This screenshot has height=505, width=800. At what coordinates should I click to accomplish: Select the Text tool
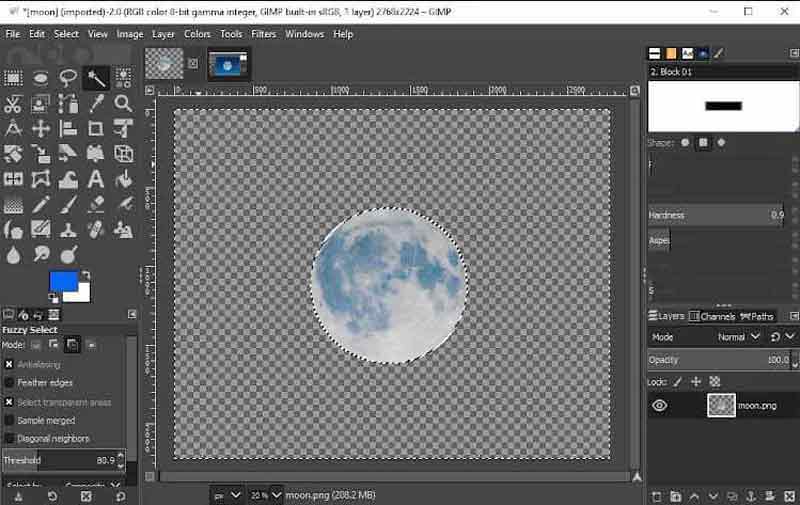[96, 180]
